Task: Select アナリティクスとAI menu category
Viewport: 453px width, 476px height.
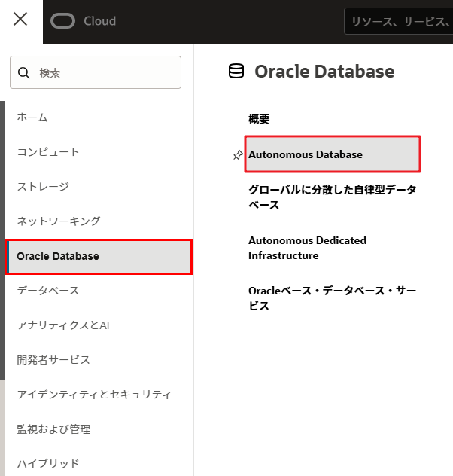Action: click(64, 325)
